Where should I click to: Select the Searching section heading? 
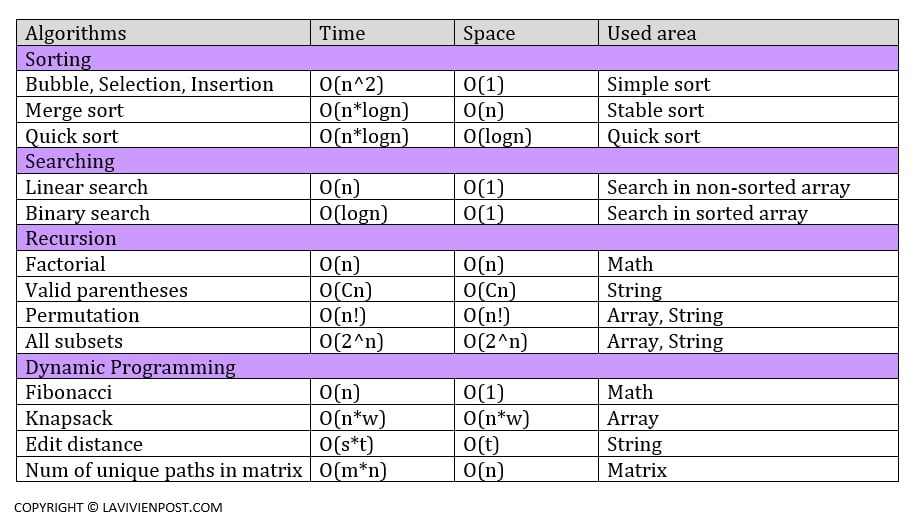[x=70, y=161]
